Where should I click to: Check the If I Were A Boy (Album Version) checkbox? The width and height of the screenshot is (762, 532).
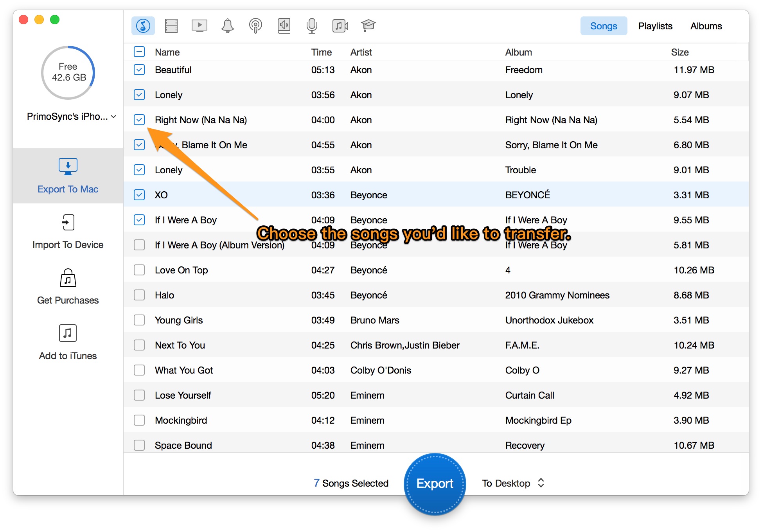click(x=139, y=245)
